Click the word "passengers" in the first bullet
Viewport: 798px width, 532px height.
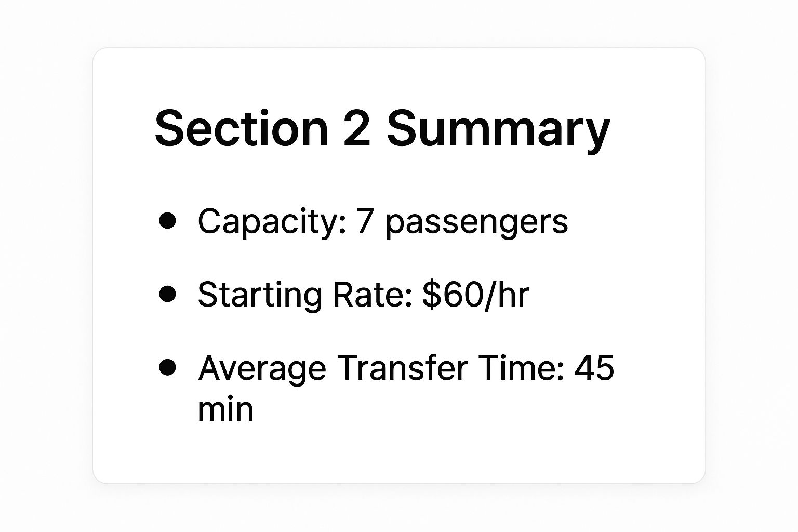click(x=476, y=222)
